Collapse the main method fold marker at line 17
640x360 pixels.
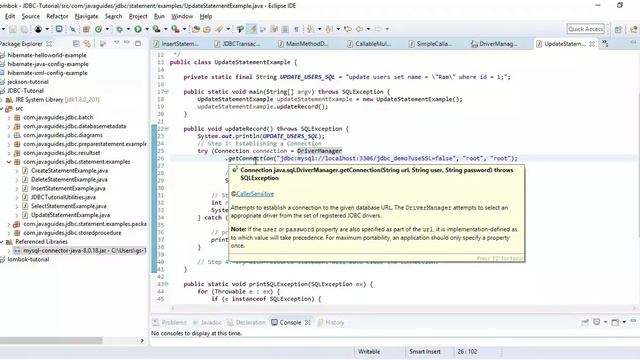click(167, 92)
